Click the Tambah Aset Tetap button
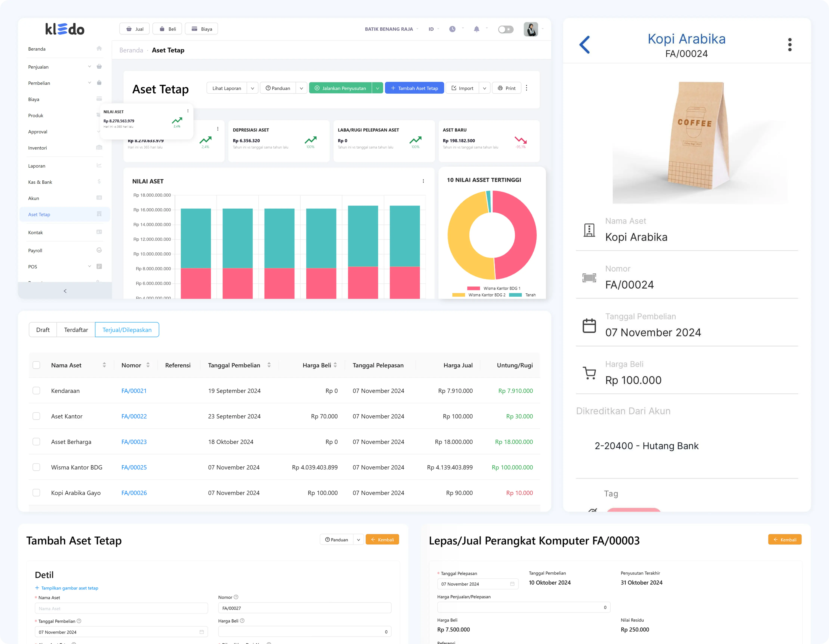The width and height of the screenshot is (829, 644). [x=414, y=88]
